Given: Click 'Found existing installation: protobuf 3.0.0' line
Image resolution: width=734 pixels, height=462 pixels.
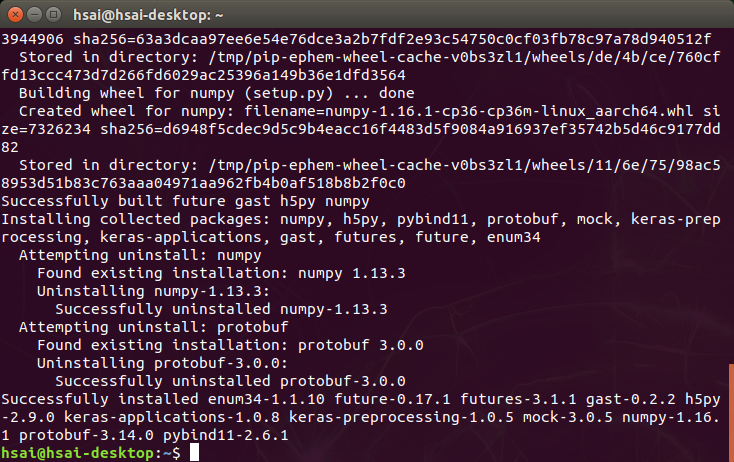Looking at the screenshot, I should (x=230, y=345).
